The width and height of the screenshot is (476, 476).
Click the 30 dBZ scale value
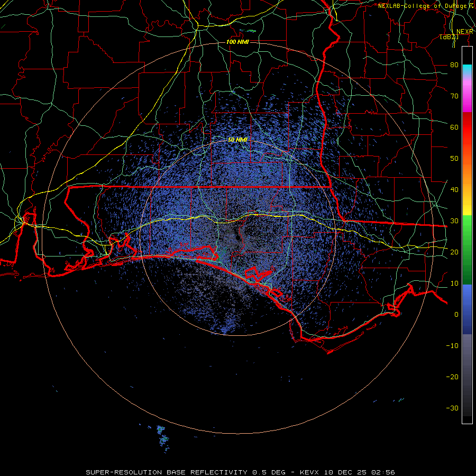tap(454, 221)
